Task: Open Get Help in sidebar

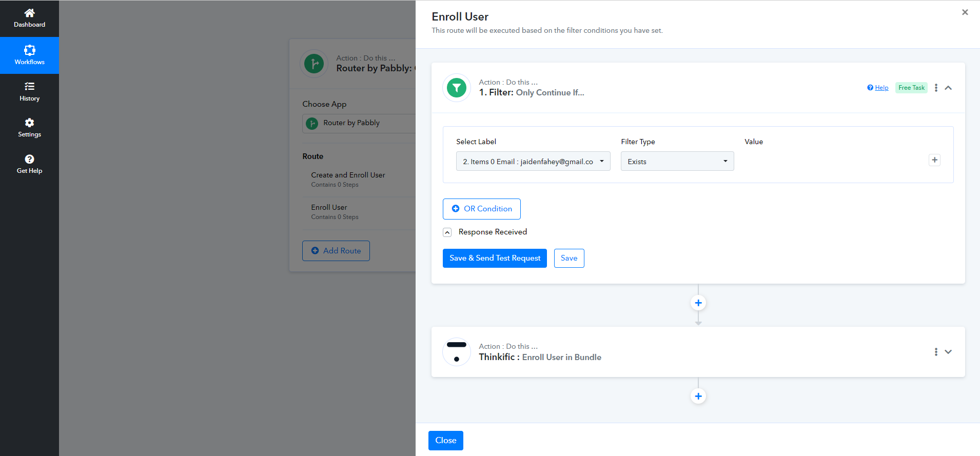Action: [29, 164]
